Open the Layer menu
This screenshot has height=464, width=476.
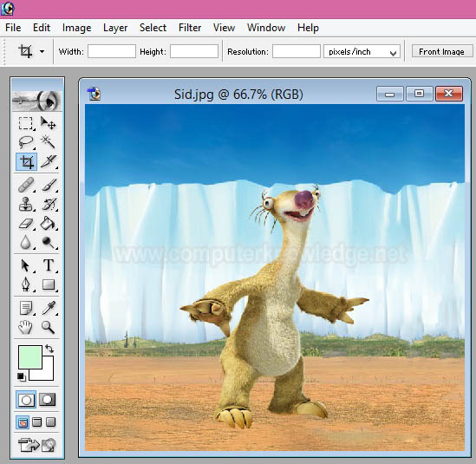tap(115, 28)
